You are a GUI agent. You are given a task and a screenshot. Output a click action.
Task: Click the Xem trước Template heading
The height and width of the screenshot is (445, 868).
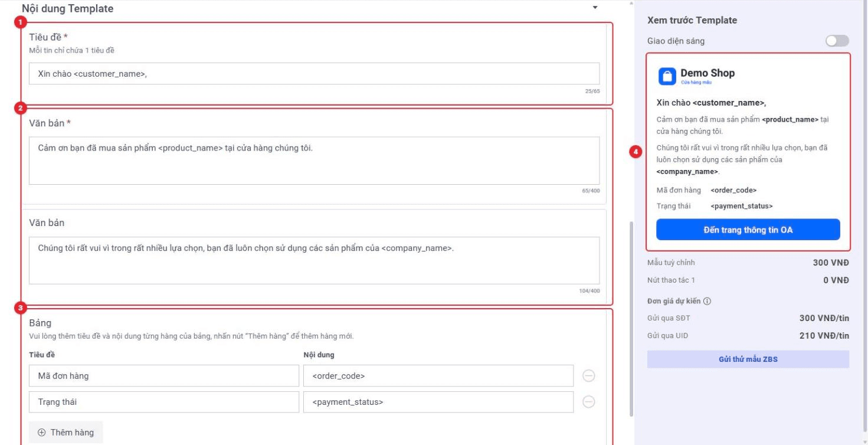click(x=692, y=20)
